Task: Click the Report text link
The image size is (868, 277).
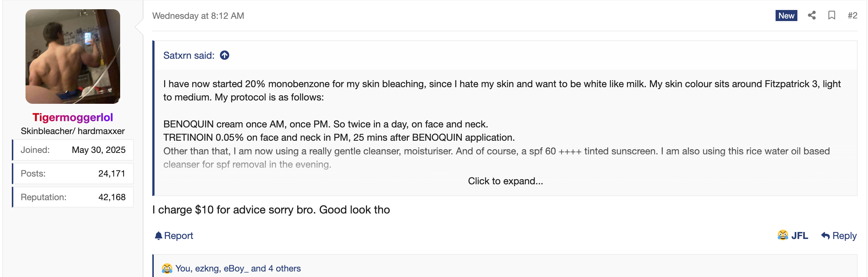Action: [x=179, y=236]
